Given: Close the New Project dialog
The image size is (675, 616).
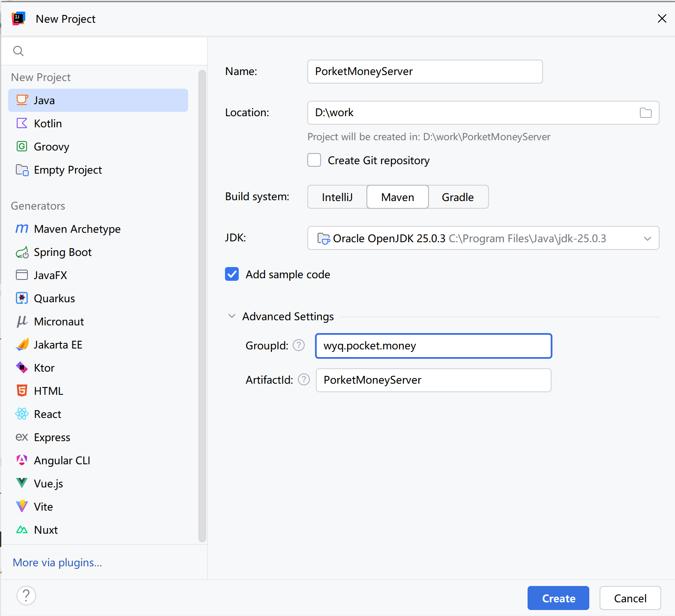Looking at the screenshot, I should 662,18.
